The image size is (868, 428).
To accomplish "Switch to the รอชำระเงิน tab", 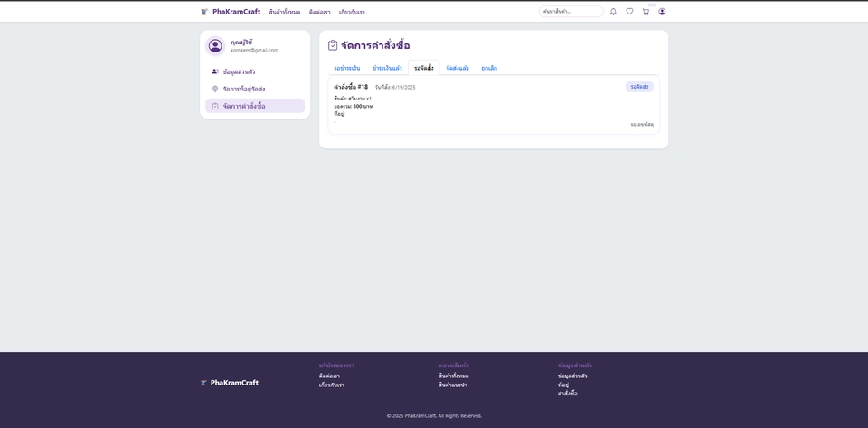I will pos(346,68).
